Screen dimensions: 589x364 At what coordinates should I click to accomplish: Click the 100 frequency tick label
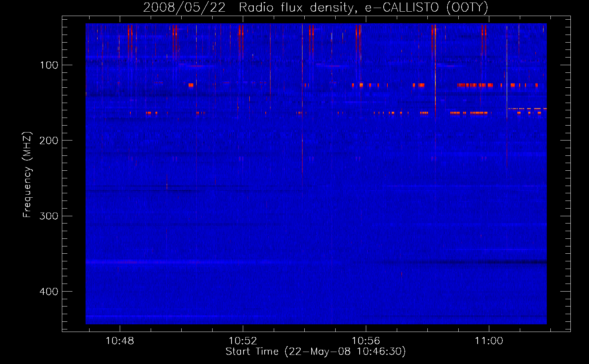(x=49, y=65)
